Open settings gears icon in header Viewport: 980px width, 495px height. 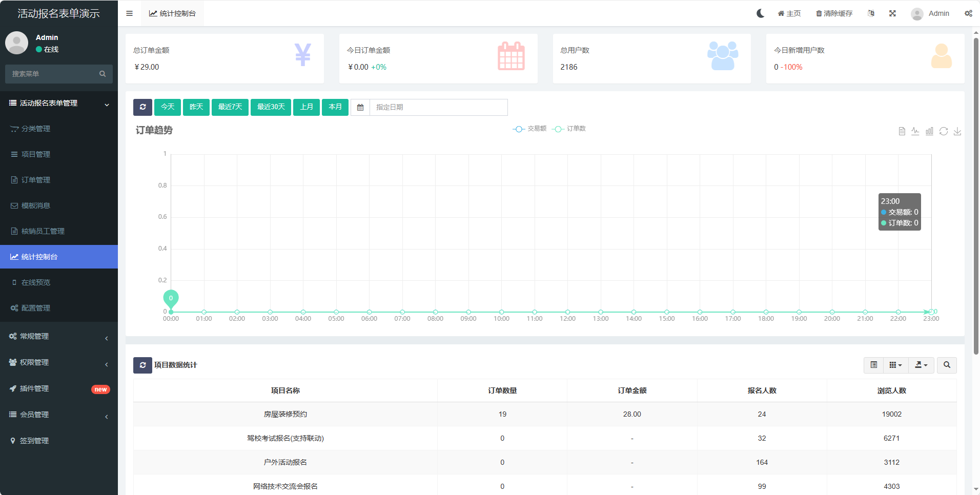(968, 13)
